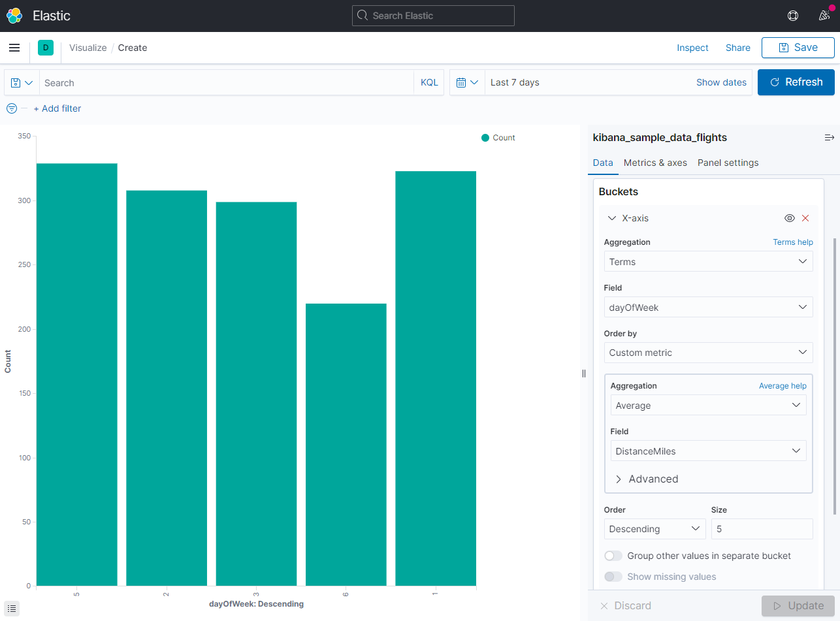Click the sidebar vertical scrollbar
The width and height of the screenshot is (840, 621).
point(835,376)
